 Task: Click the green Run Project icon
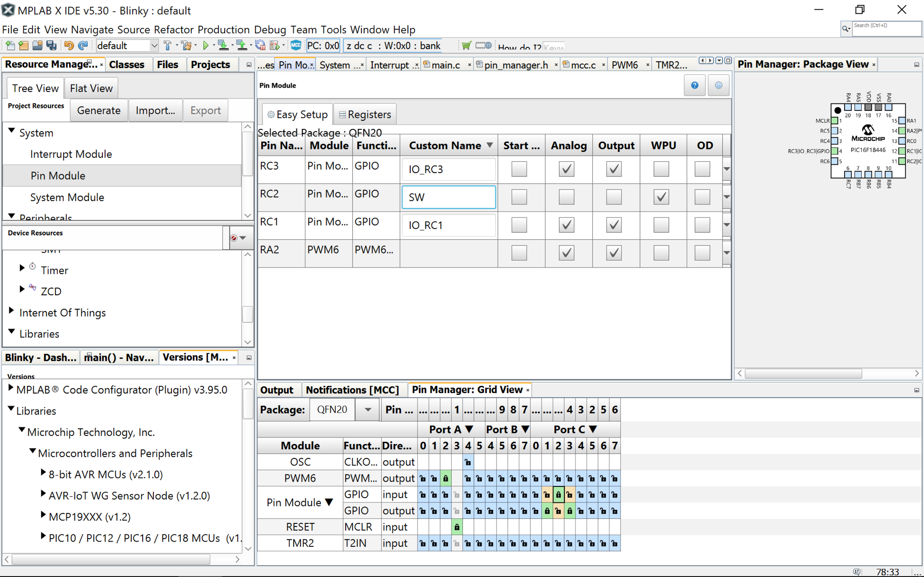coord(206,46)
